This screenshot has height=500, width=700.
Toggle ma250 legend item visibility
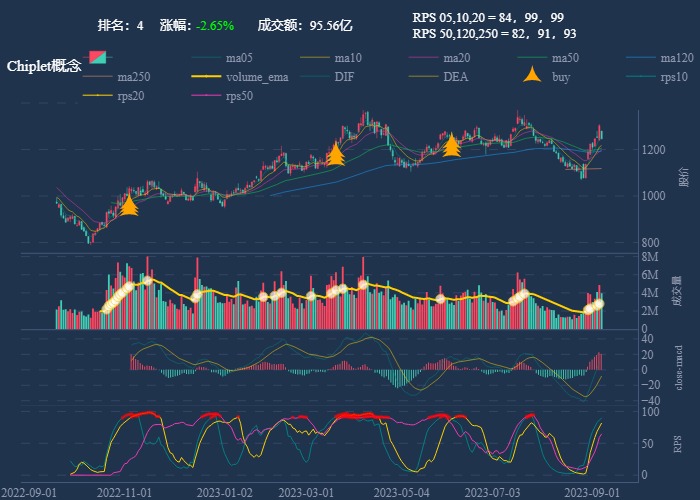[x=132, y=77]
